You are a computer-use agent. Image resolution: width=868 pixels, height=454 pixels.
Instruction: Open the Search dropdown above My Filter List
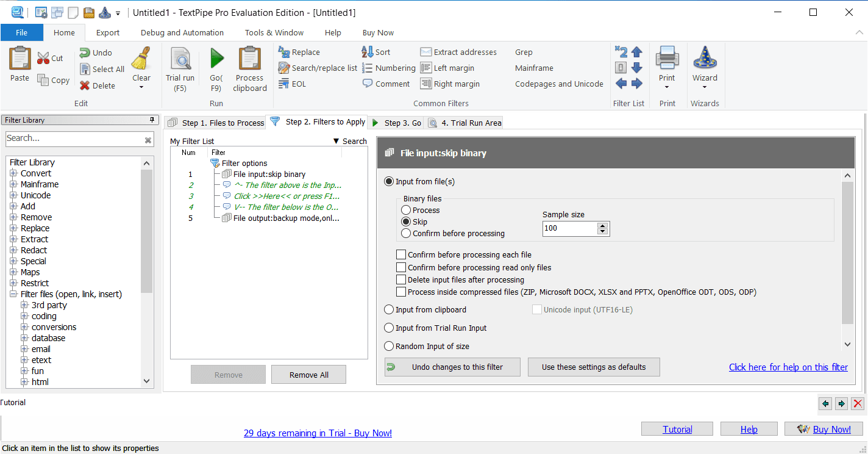[x=350, y=141]
